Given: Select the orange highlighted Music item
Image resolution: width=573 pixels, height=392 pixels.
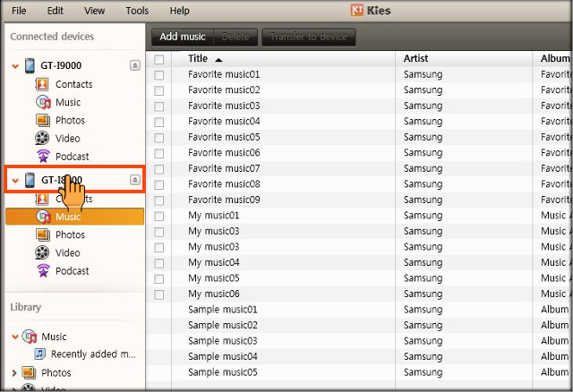Looking at the screenshot, I should (x=74, y=217).
